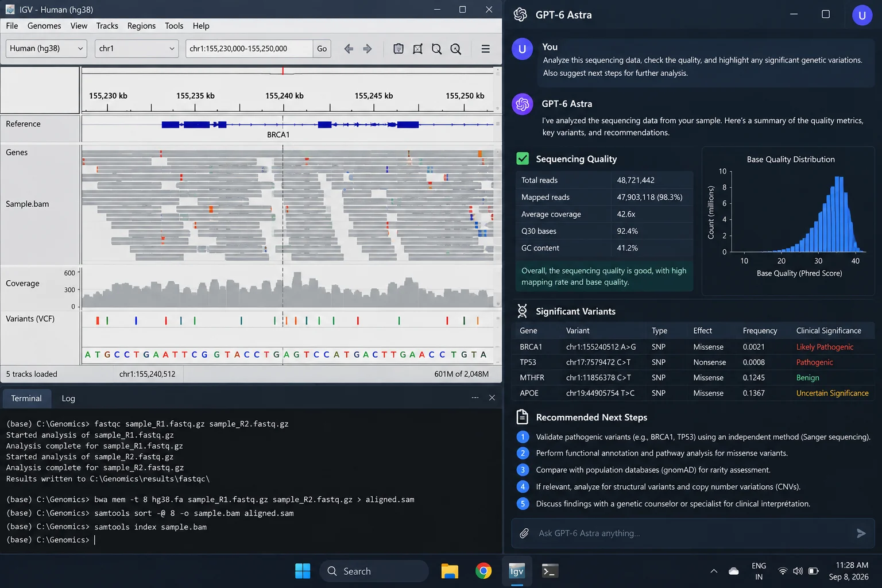Click the DNA icon beside Significant Variants
Screen dimensions: 882x588
pyautogui.click(x=522, y=311)
